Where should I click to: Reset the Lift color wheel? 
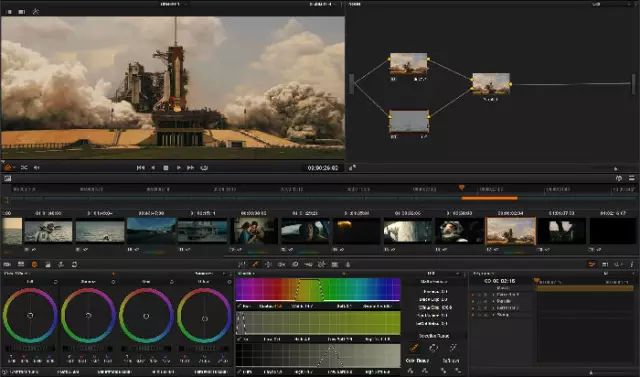click(x=56, y=282)
